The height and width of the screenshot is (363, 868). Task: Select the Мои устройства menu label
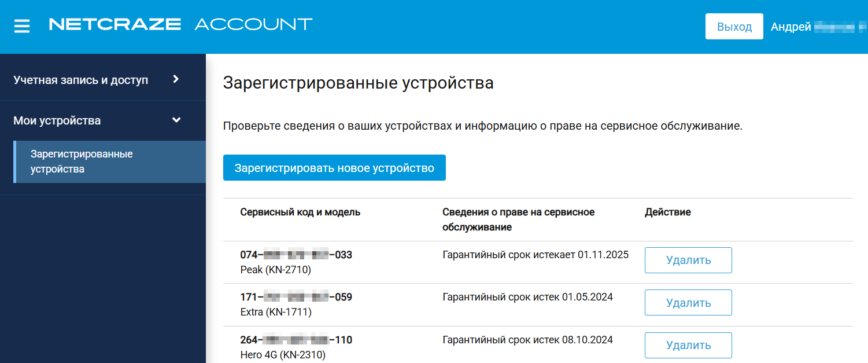click(57, 121)
